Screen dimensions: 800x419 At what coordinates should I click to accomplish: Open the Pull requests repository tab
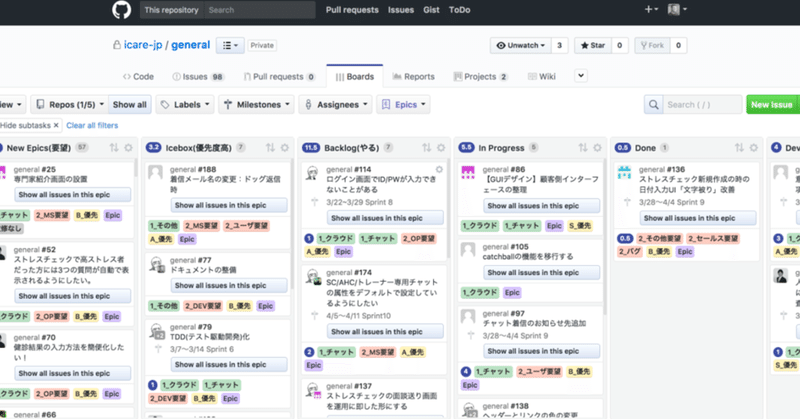point(279,77)
